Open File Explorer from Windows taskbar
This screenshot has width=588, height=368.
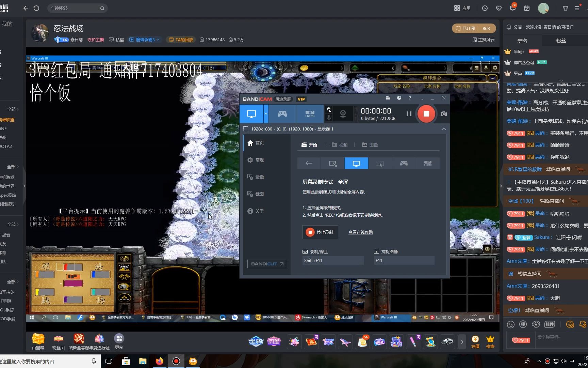point(143,361)
